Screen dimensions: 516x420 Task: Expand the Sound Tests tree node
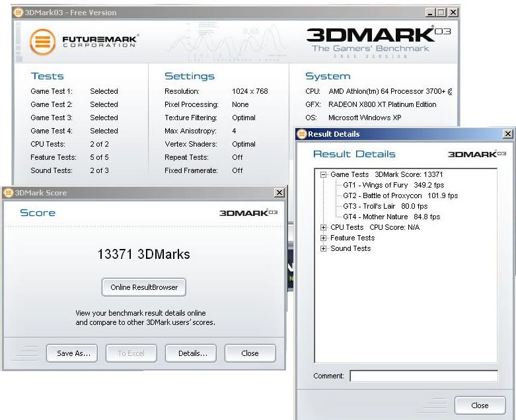pyautogui.click(x=324, y=248)
